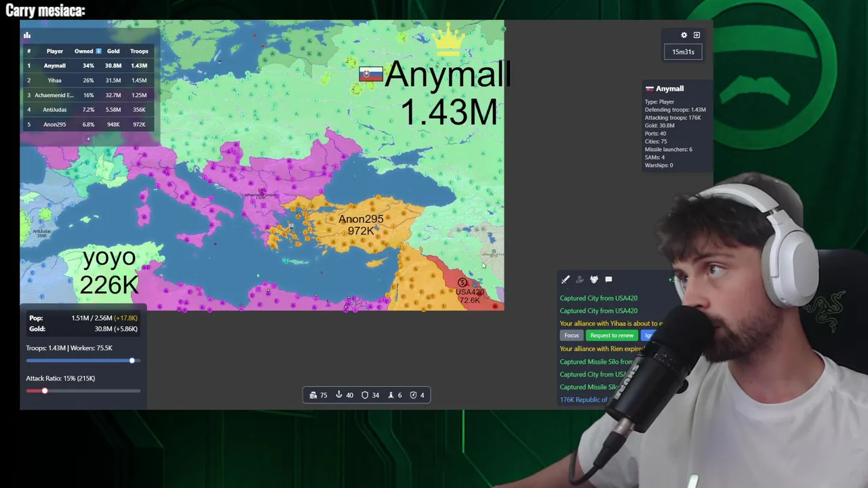Sort leaderboard by Owned arrow

click(98, 51)
